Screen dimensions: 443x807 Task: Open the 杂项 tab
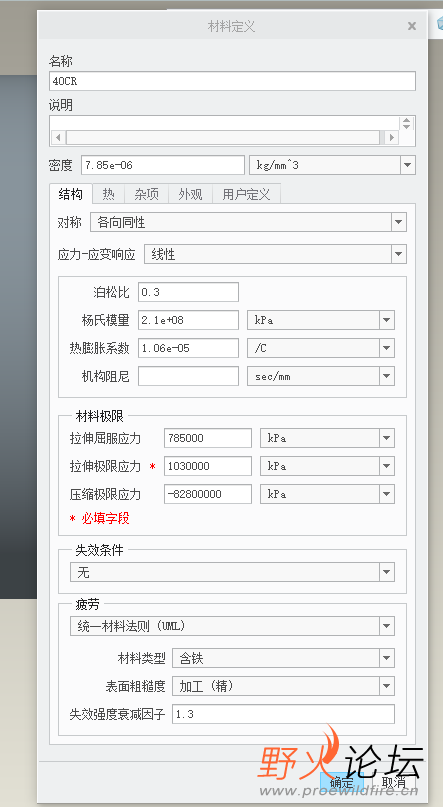pyautogui.click(x=147, y=194)
